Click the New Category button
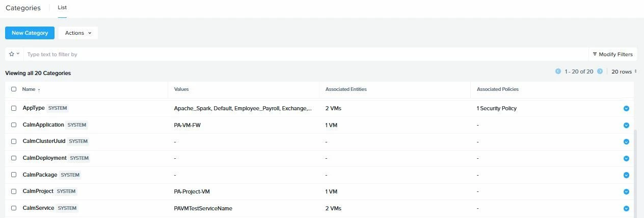The height and width of the screenshot is (218, 644). [30, 33]
